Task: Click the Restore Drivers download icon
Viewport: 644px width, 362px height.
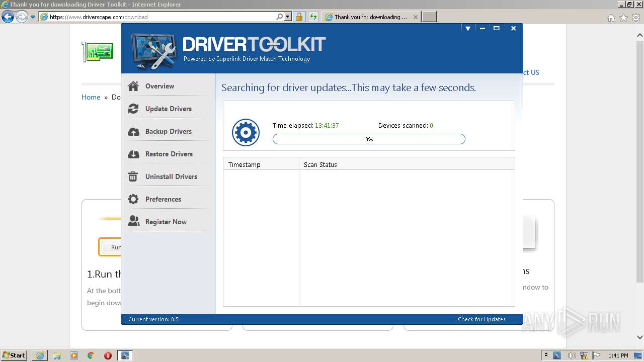Action: pos(133,154)
